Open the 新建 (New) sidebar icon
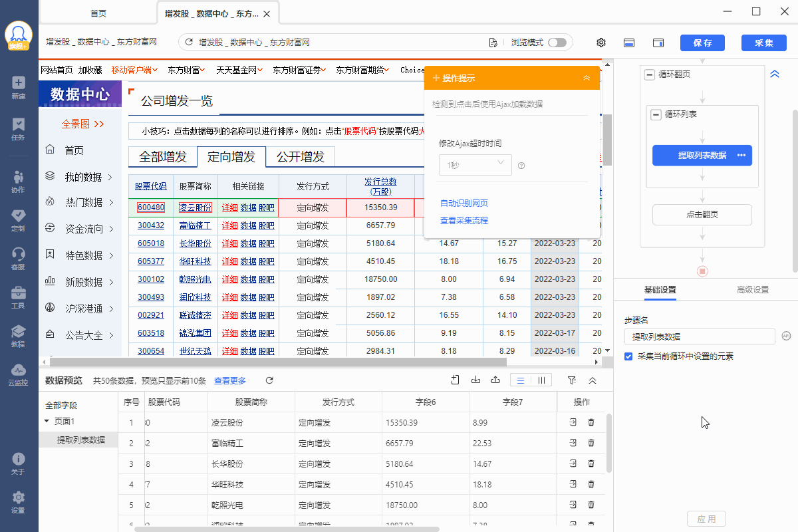This screenshot has height=532, width=798. (19, 87)
